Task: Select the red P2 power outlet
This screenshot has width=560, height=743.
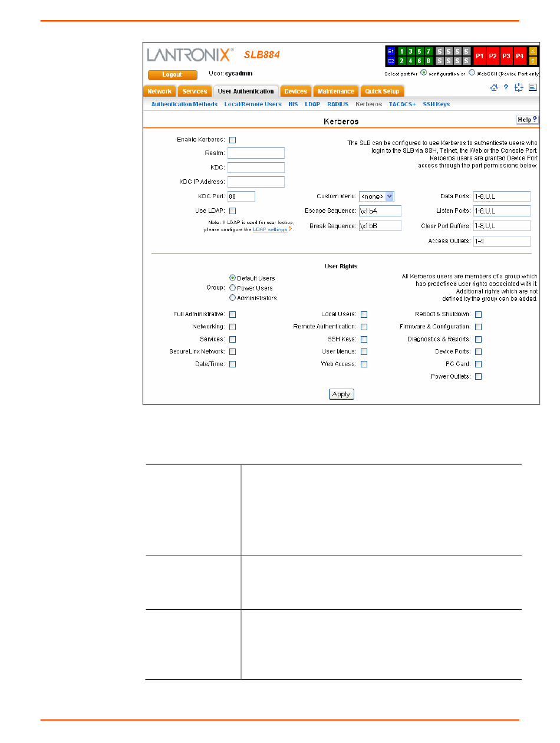Action: (493, 56)
